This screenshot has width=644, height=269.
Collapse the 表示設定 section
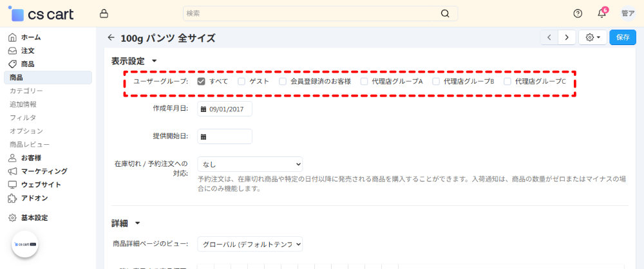click(154, 61)
